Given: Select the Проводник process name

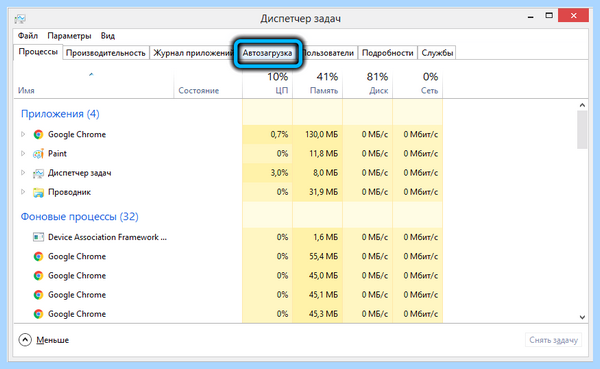Looking at the screenshot, I should pyautogui.click(x=69, y=192).
